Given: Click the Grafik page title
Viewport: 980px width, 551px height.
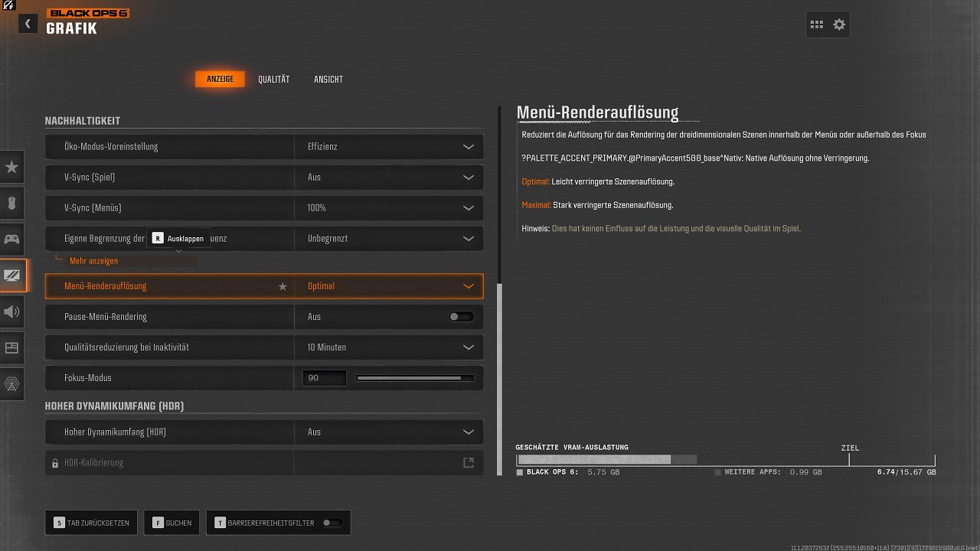Looking at the screenshot, I should pos(71,29).
